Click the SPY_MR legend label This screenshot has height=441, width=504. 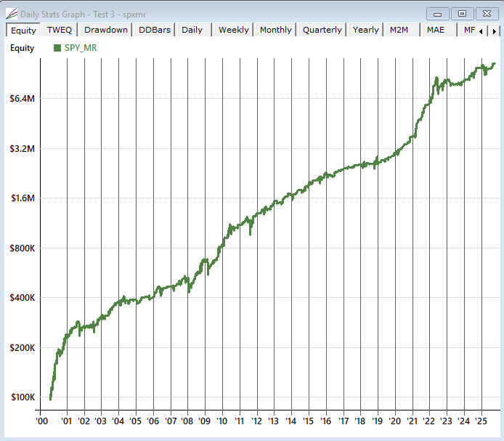81,48
